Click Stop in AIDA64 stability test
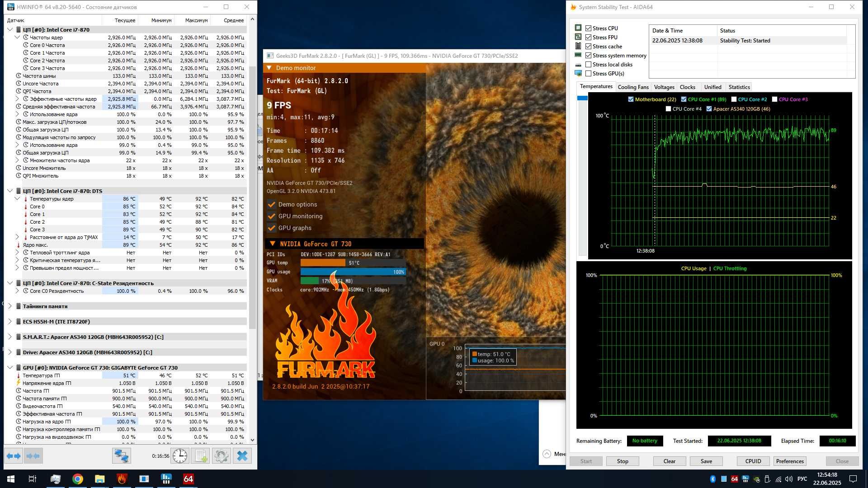The height and width of the screenshot is (488, 868). (x=623, y=461)
